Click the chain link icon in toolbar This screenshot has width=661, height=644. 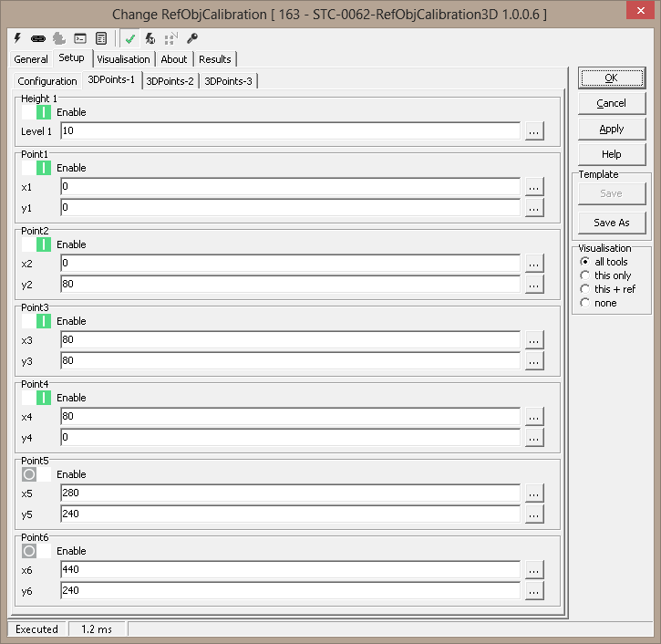[38, 38]
